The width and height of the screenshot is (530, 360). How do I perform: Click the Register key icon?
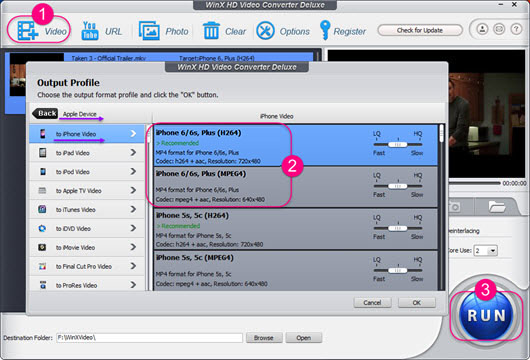(325, 30)
